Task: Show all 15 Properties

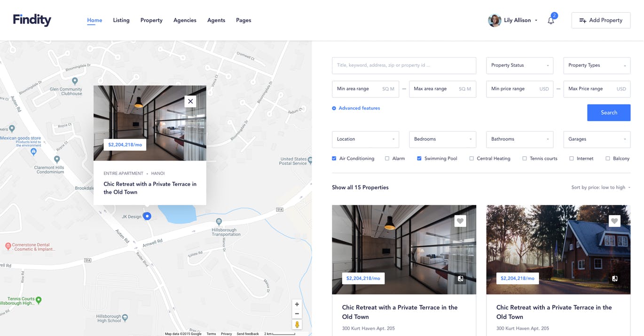Action: [x=360, y=187]
